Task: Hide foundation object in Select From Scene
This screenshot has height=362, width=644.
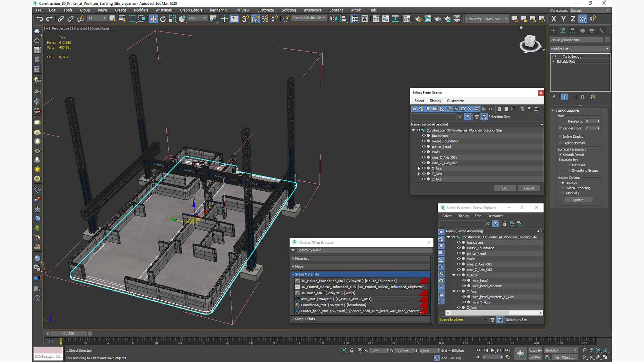Action: tap(424, 136)
